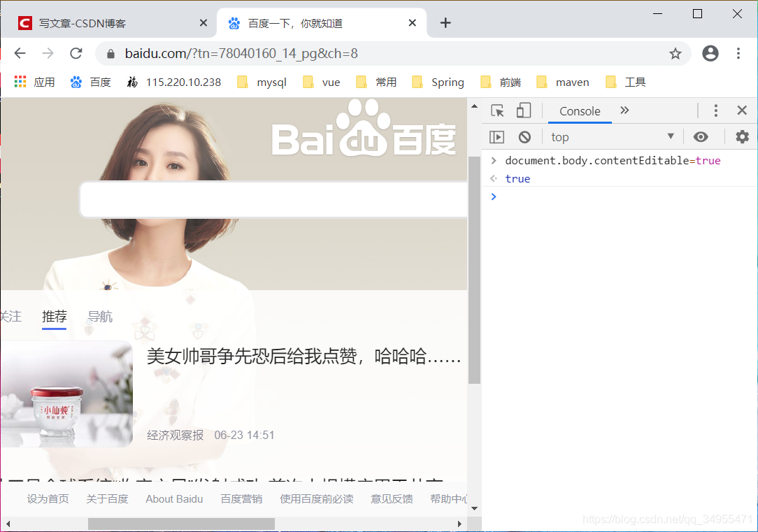The height and width of the screenshot is (532, 758).
Task: Go back with the browser back arrow
Action: coord(20,53)
